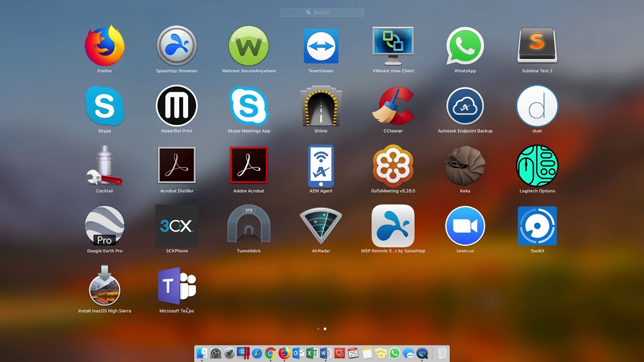Open the Trash in the Dock
Screen dimensions: 644x362
[x=442, y=353]
